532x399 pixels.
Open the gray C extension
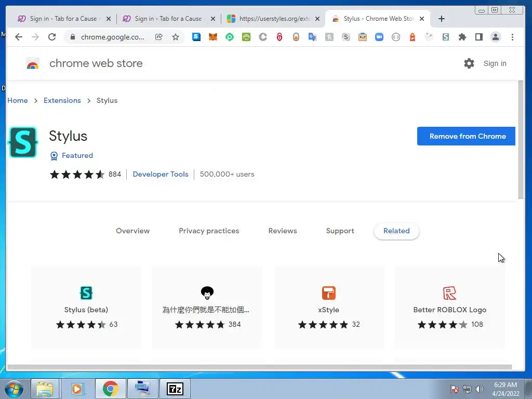coord(263,37)
